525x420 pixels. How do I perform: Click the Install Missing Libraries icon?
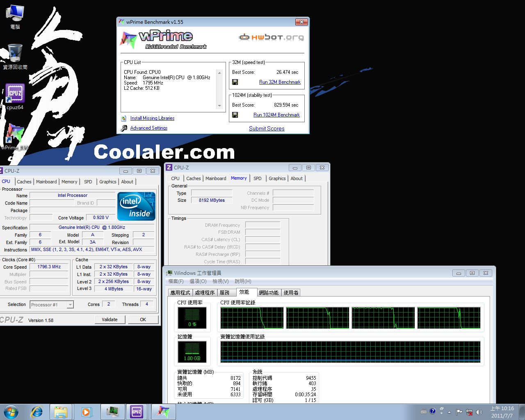point(124,118)
